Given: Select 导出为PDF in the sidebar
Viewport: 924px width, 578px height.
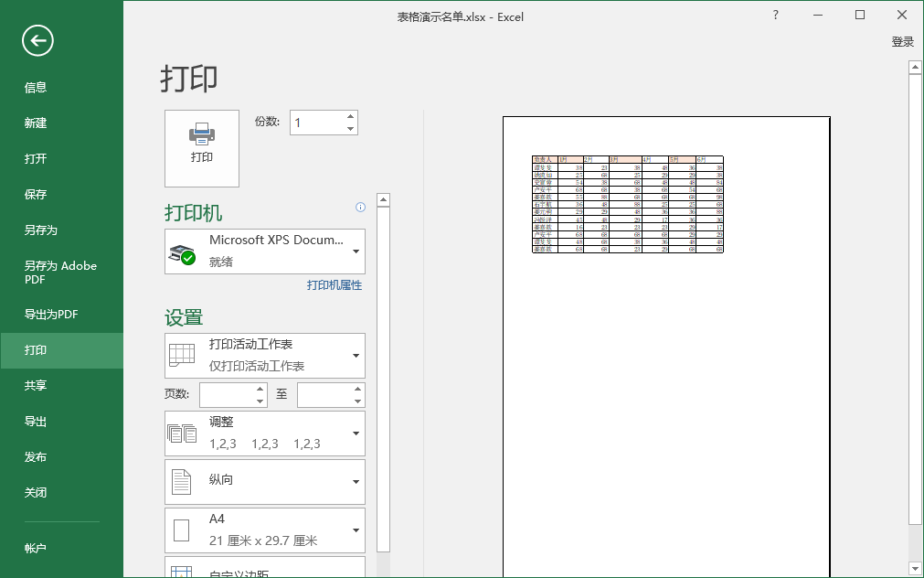Looking at the screenshot, I should pyautogui.click(x=62, y=315).
